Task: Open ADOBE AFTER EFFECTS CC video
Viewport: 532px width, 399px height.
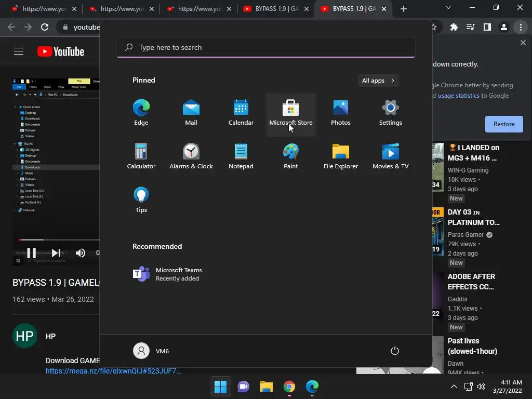Action: pos(472,282)
